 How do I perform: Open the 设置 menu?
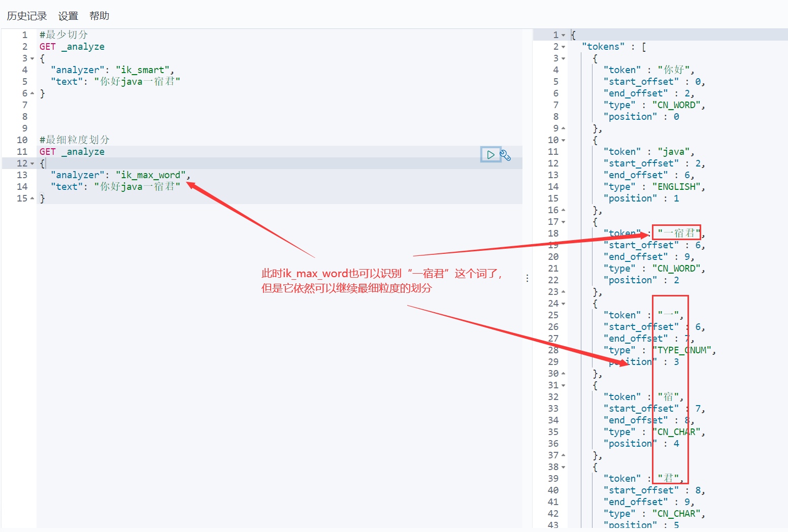click(68, 16)
